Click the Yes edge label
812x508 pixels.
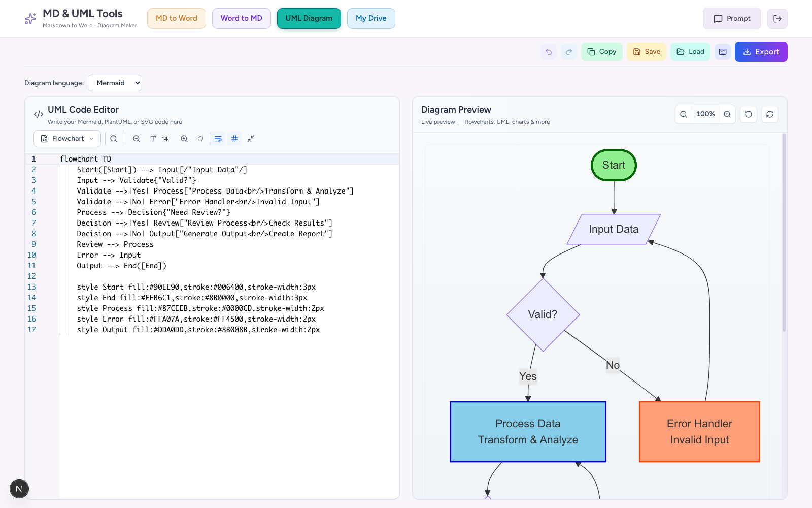528,376
